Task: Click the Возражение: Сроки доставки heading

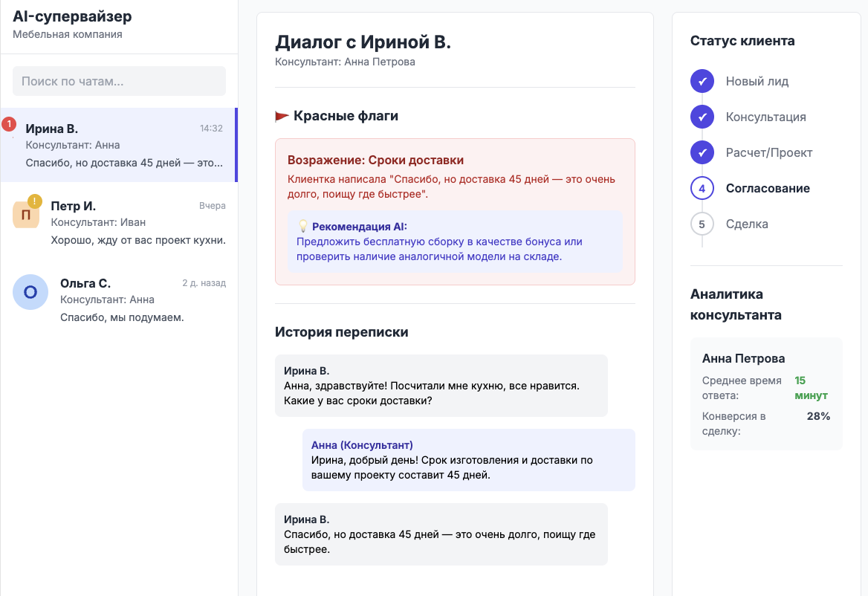Action: [x=375, y=160]
